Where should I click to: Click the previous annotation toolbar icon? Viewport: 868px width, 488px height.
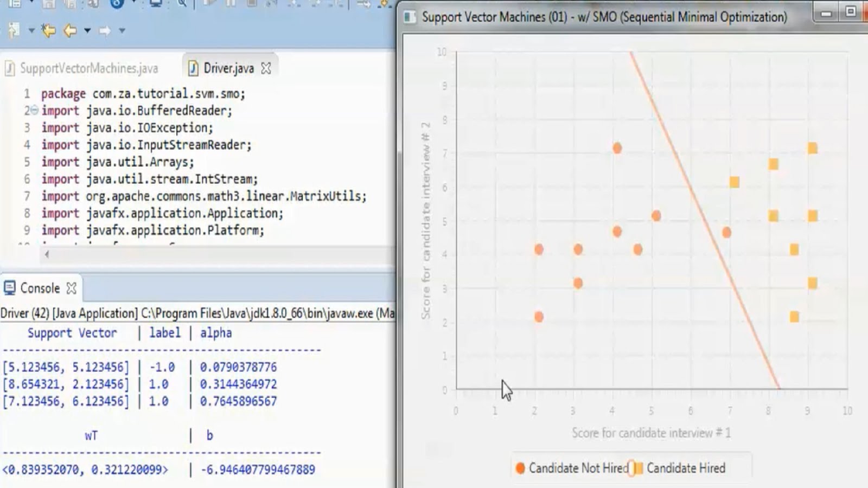point(14,30)
